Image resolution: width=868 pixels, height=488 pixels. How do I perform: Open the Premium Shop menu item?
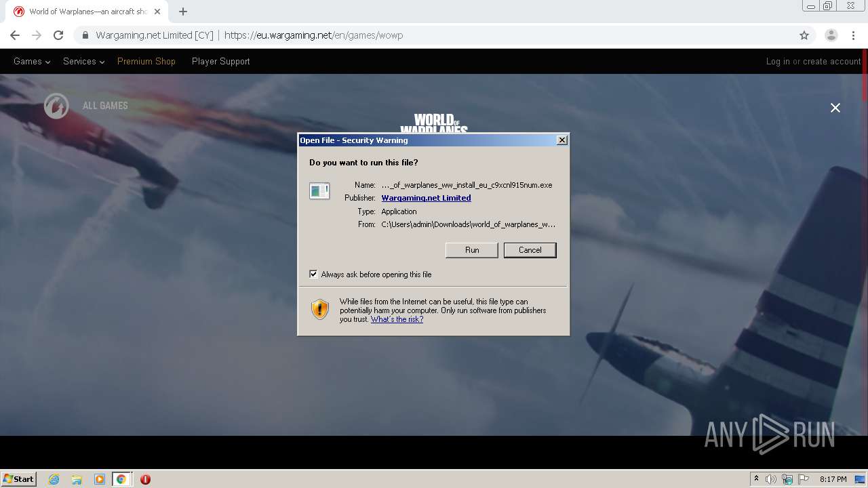[146, 61]
